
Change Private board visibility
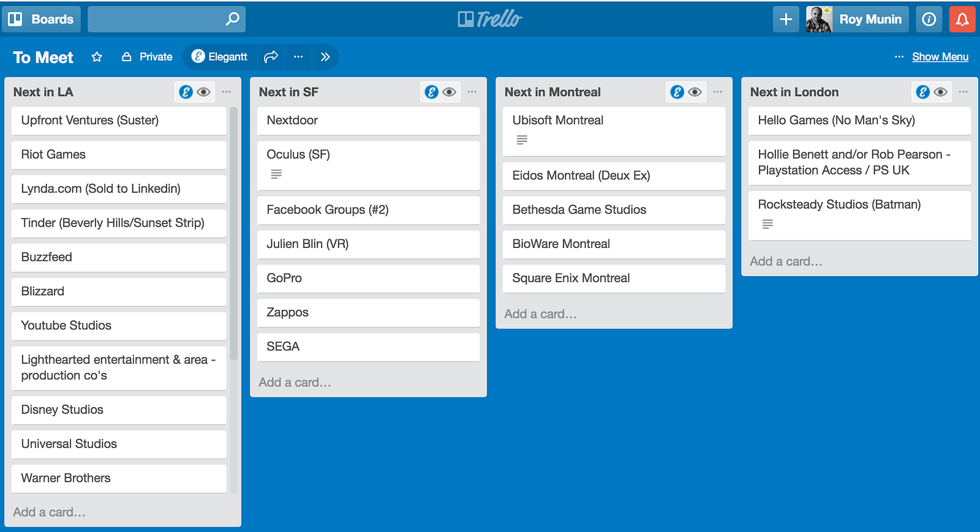coord(147,57)
